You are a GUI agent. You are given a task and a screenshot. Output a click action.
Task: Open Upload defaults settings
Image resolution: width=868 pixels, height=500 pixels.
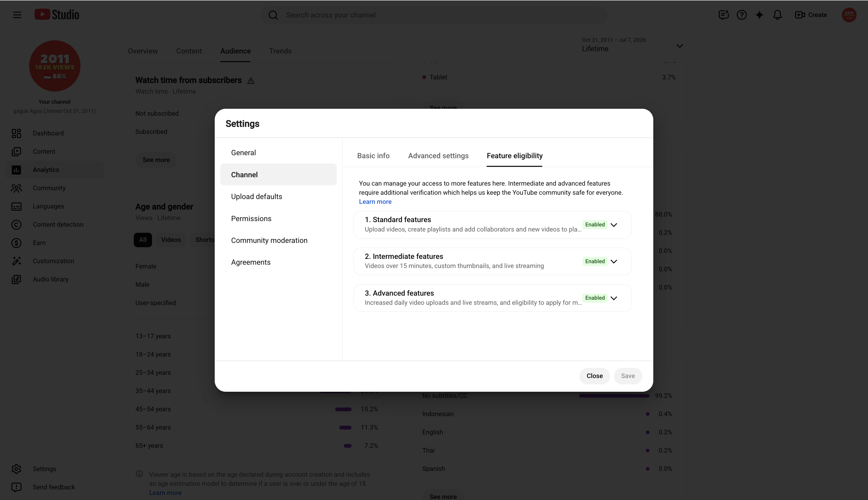click(278, 197)
